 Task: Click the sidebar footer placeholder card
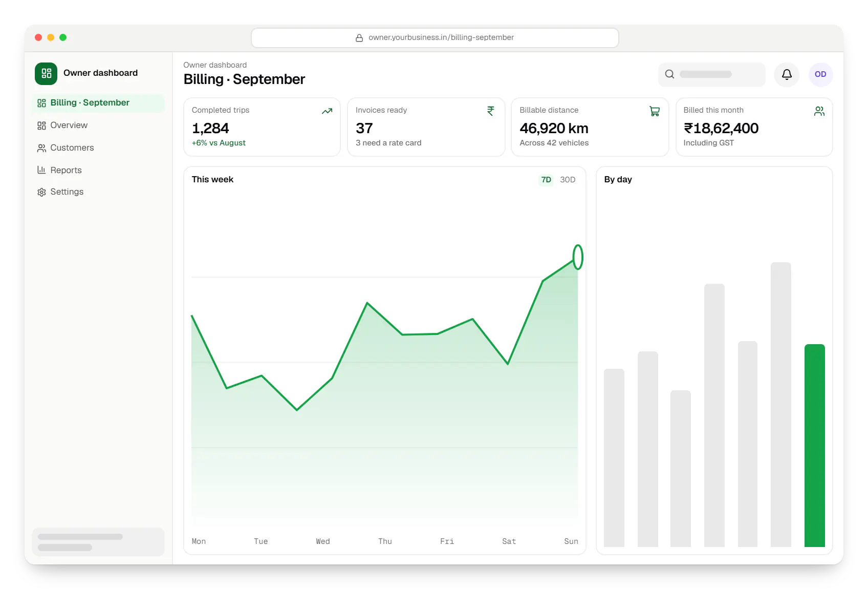[x=98, y=542]
